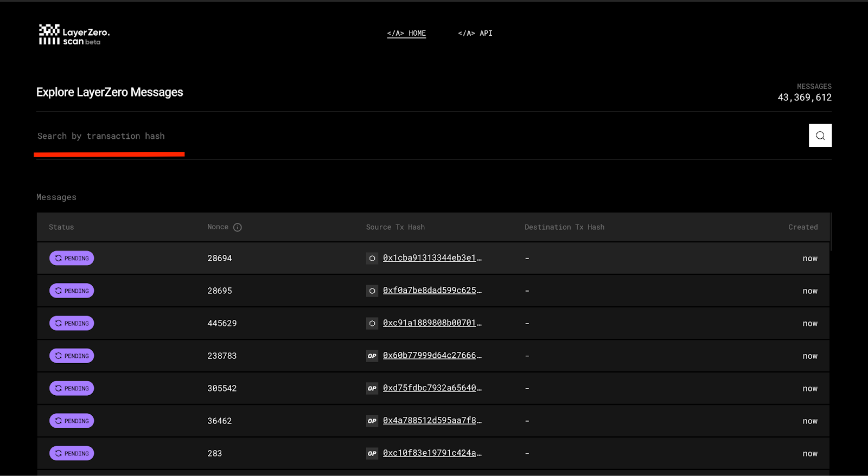Open source tx 0x1cba91313344eb3e1
Viewport: 868px width, 476px height.
pyautogui.click(x=432, y=258)
